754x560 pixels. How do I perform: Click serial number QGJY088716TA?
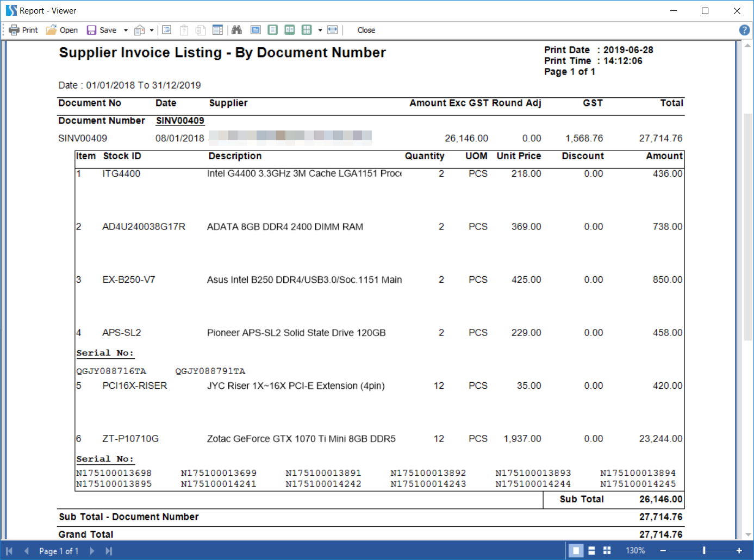tap(111, 371)
